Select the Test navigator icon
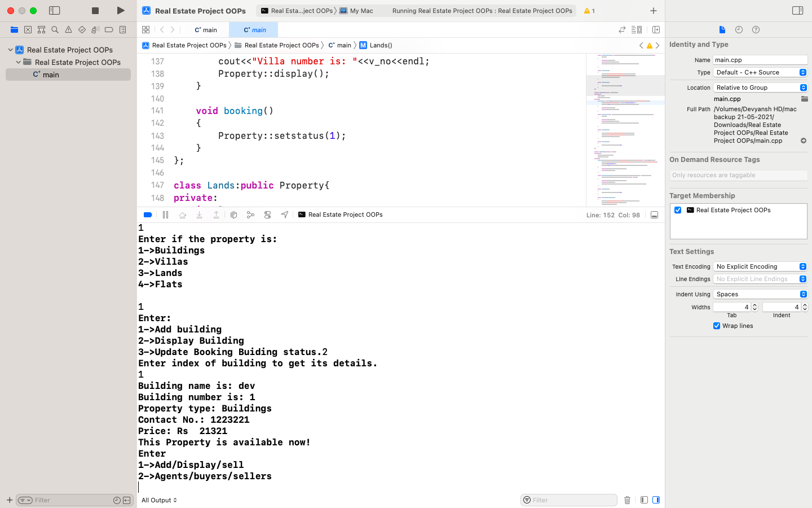Viewport: 812px width, 508px height. [x=81, y=29]
